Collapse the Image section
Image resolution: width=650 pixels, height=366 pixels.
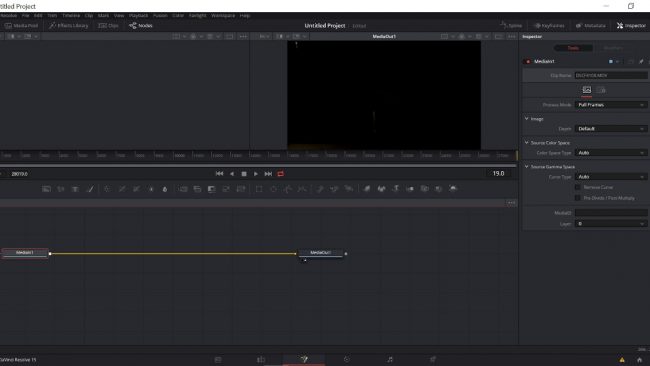pyautogui.click(x=527, y=119)
